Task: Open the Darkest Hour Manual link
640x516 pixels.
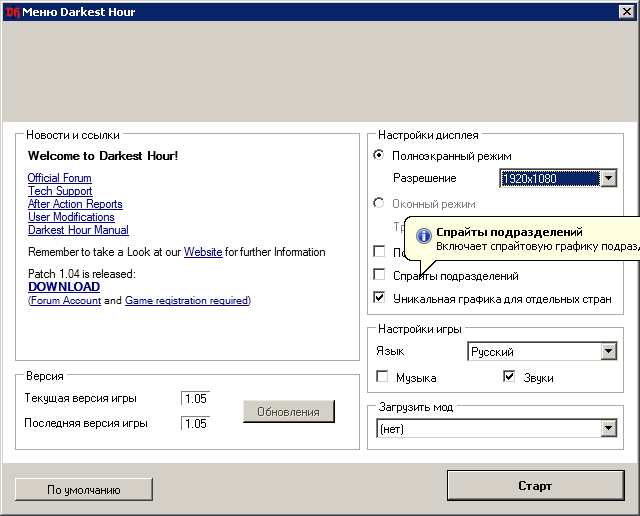Action: coord(78,230)
